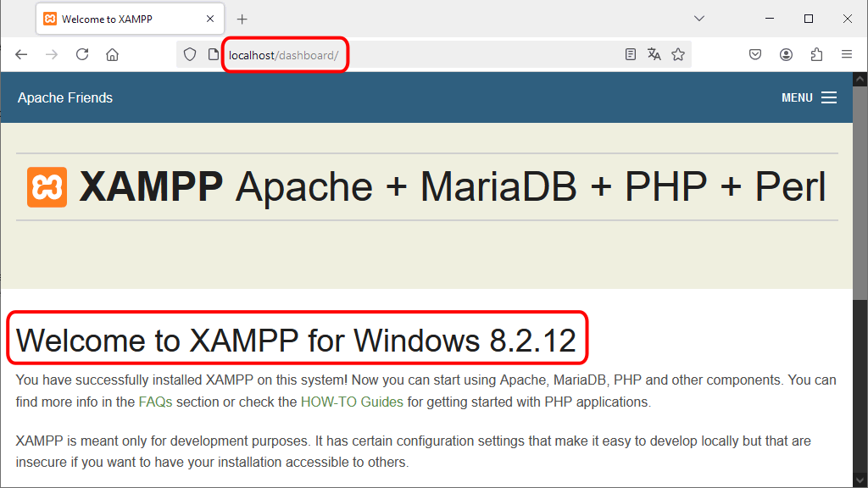The width and height of the screenshot is (868, 488).
Task: Open the HOW-TO Guides link
Action: tap(352, 402)
